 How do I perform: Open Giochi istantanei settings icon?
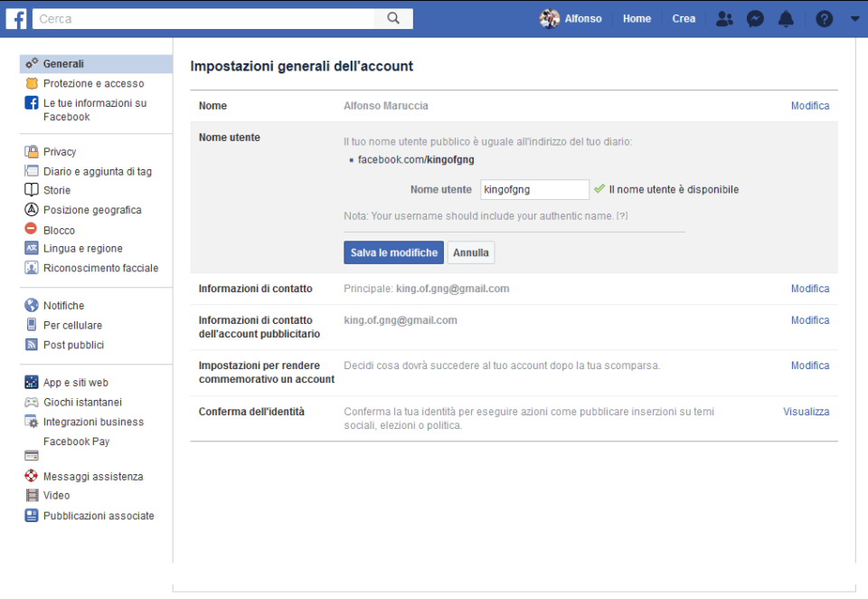point(32,402)
